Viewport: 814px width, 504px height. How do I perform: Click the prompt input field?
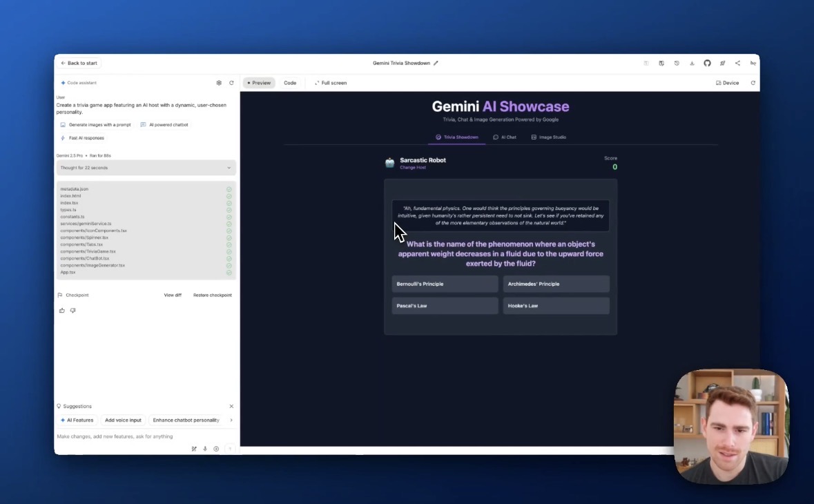(138, 436)
